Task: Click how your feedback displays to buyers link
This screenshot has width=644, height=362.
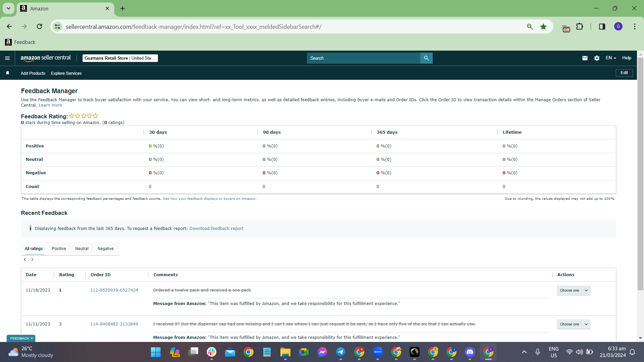Action: (209, 199)
